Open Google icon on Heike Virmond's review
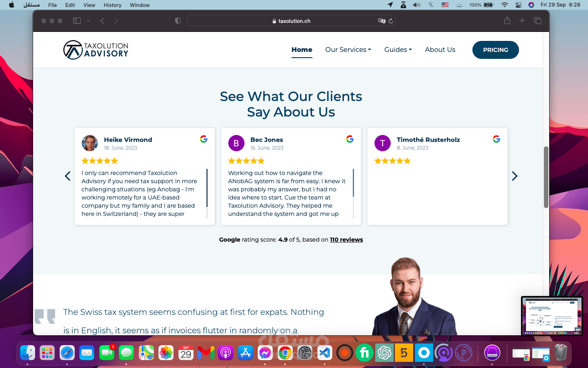 [204, 139]
